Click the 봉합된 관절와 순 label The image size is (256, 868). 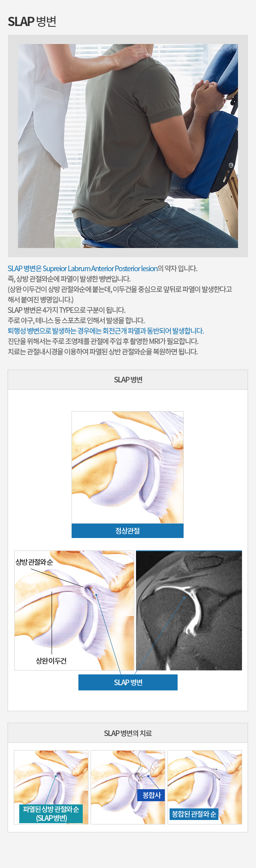point(194,814)
